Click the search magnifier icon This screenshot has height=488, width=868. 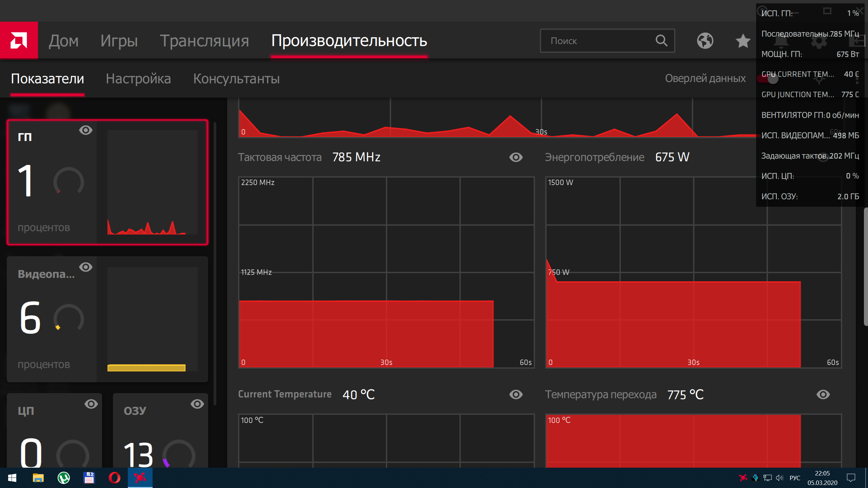coord(661,41)
